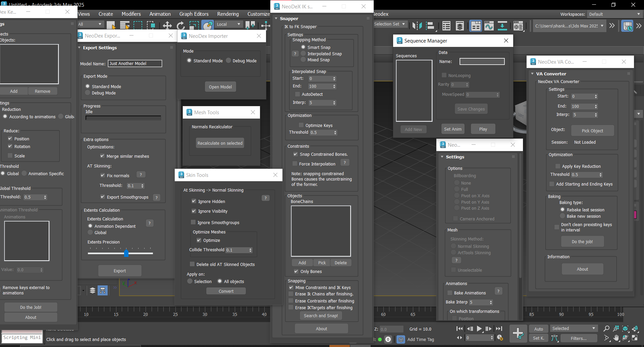Activate Select and Move tool
644x347 pixels.
167,25
